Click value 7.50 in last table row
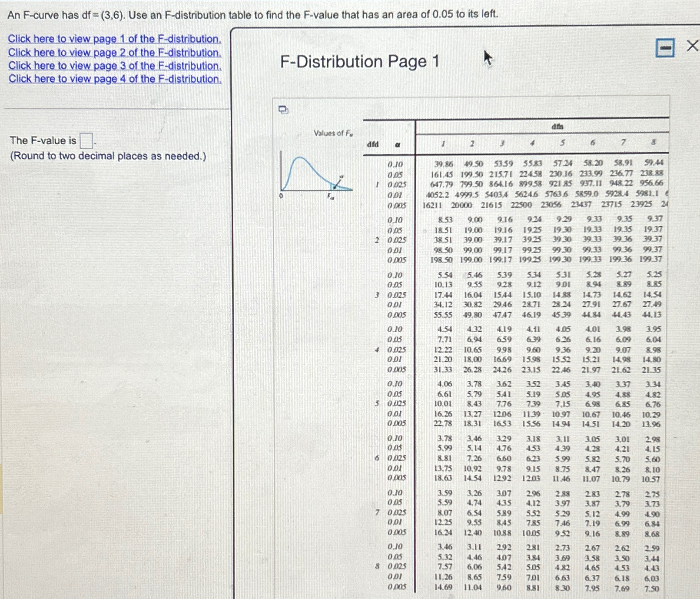The width and height of the screenshot is (700, 599). (651, 589)
